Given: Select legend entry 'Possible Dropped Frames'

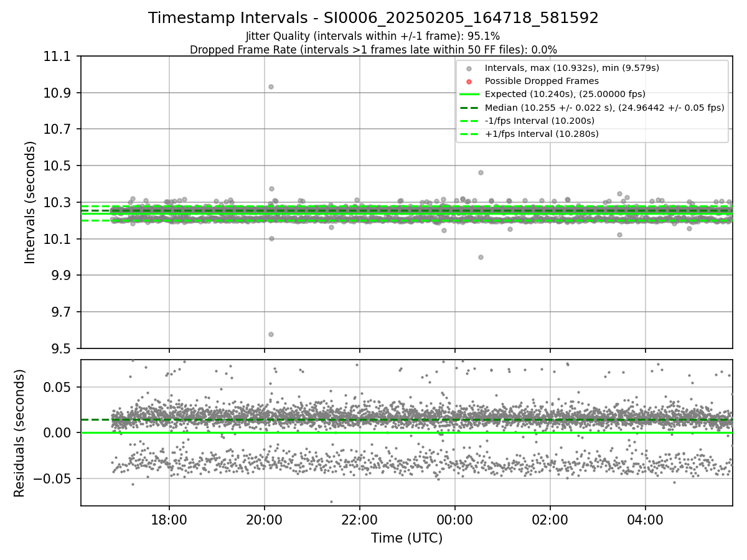Looking at the screenshot, I should (x=542, y=81).
